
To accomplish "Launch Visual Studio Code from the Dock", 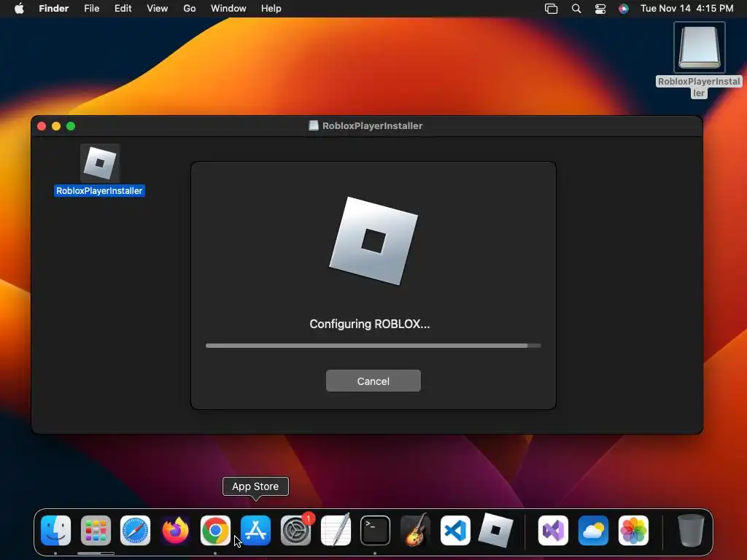I will pos(455,531).
